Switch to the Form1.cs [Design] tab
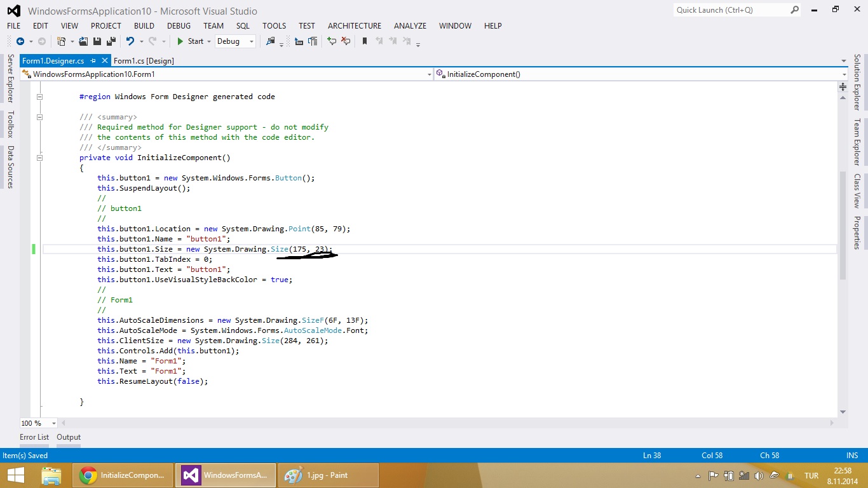Image resolution: width=868 pixels, height=488 pixels. (x=144, y=60)
